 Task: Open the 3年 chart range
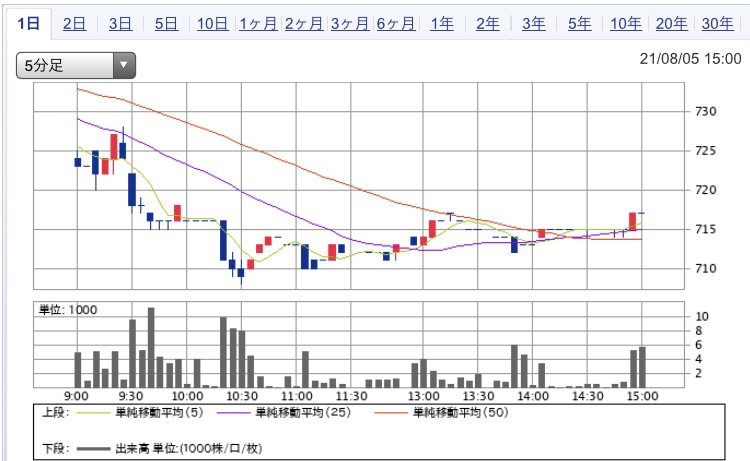534,23
